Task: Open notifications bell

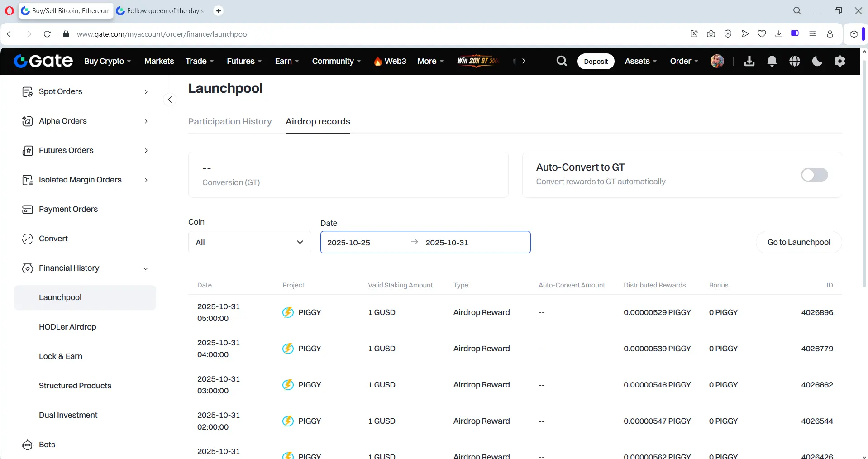Action: pos(772,61)
